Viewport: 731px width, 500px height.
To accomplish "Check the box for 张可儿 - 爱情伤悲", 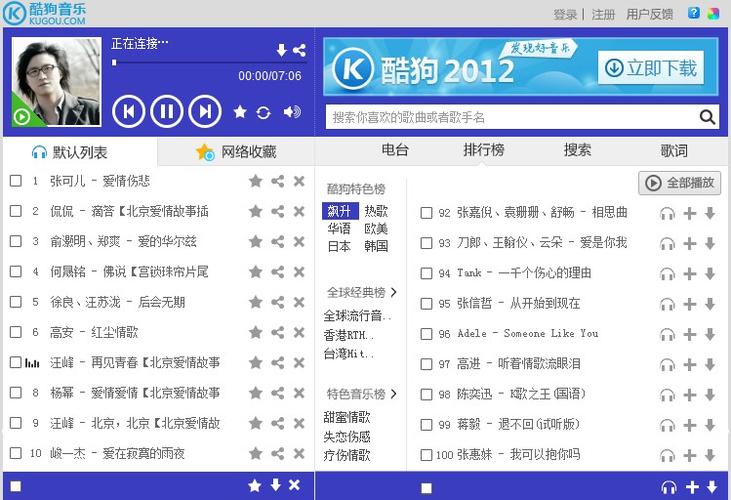I will coord(16,181).
